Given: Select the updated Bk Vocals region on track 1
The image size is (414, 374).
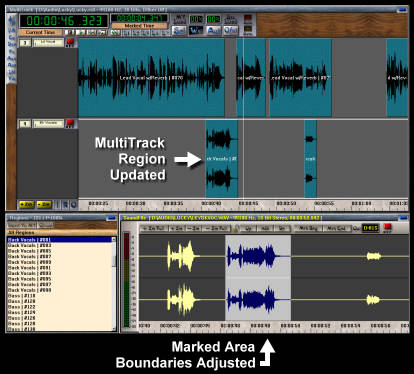Looking at the screenshot, I should click(221, 159).
